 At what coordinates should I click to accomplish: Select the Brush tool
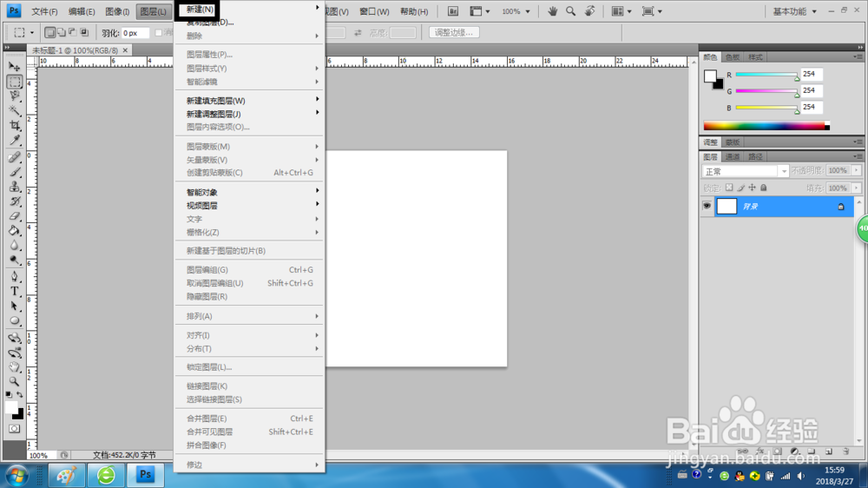click(x=15, y=172)
